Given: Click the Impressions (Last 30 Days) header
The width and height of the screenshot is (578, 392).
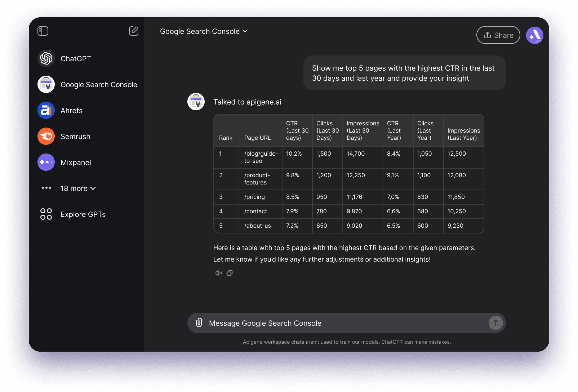Looking at the screenshot, I should point(363,130).
